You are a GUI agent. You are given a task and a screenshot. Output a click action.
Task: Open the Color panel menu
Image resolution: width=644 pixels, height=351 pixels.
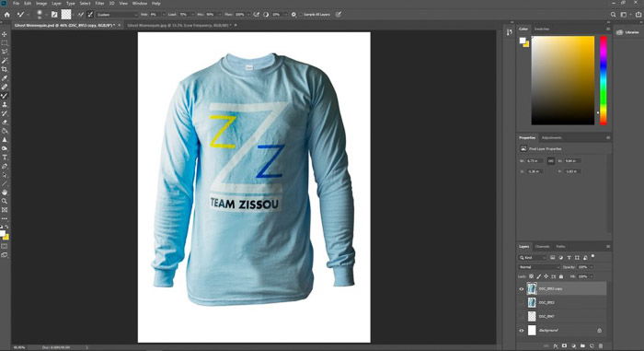[608, 29]
